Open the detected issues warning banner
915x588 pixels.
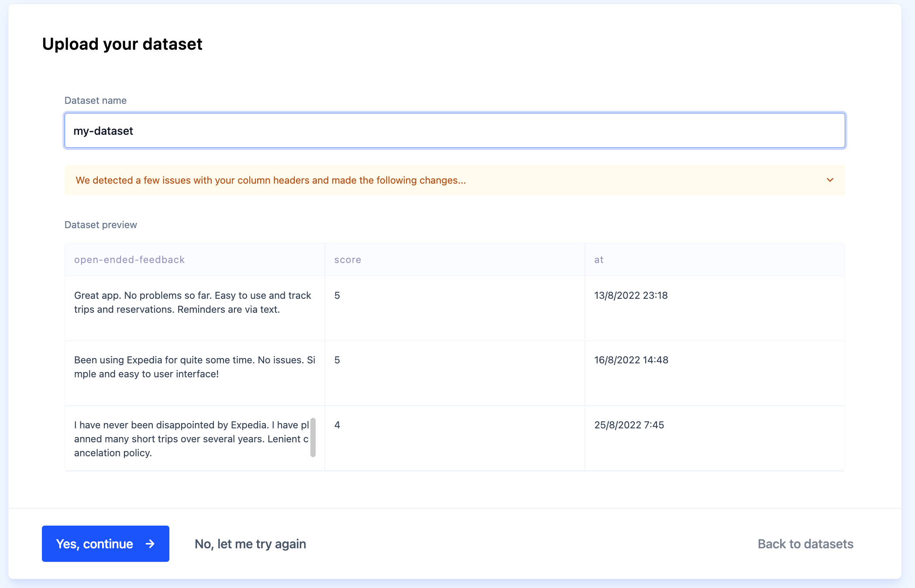tap(271, 180)
